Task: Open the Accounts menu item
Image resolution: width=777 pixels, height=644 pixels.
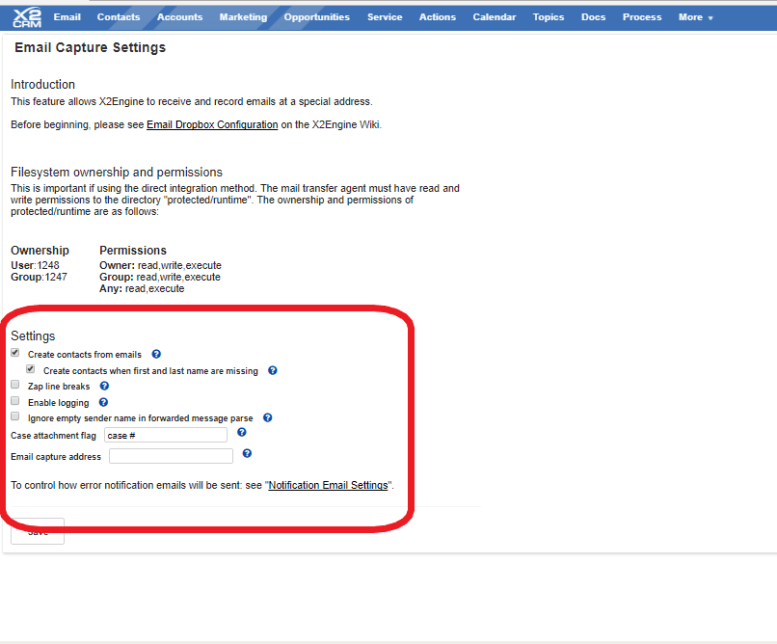Action: [180, 17]
